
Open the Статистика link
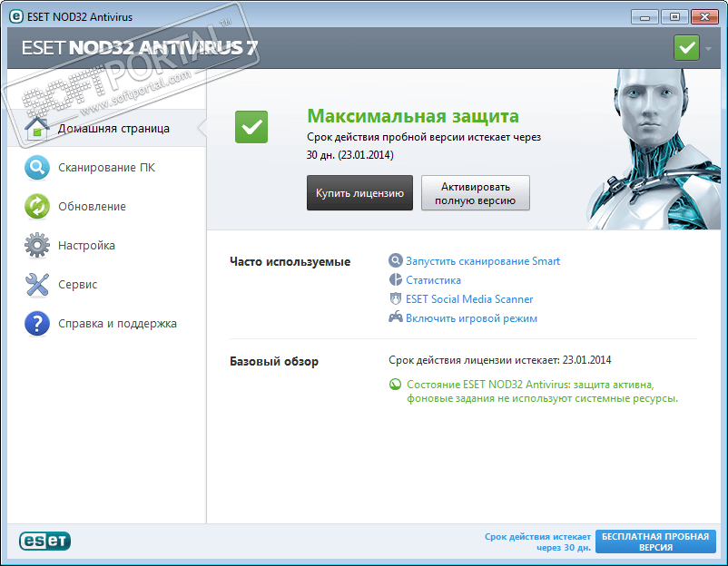coord(433,280)
